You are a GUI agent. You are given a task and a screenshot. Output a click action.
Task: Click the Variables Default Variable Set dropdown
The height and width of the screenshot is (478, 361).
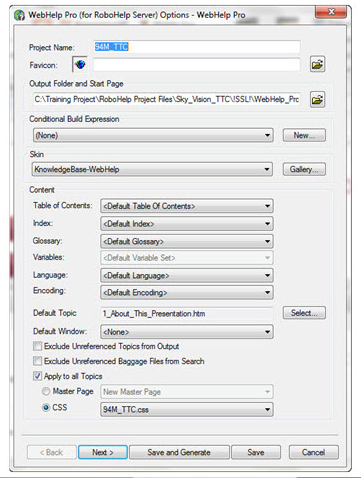187,258
